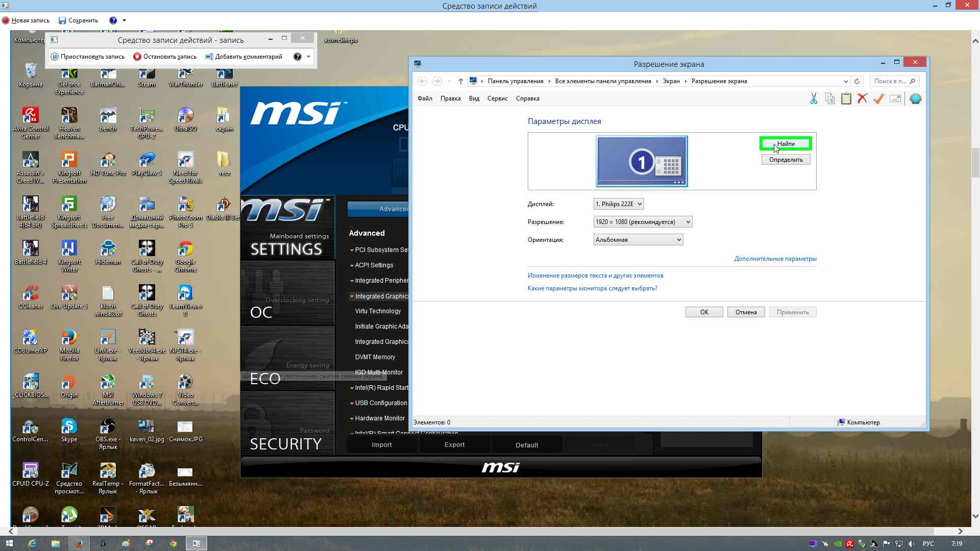Click the refresh icon in address bar
The height and width of the screenshot is (551, 980).
[857, 81]
